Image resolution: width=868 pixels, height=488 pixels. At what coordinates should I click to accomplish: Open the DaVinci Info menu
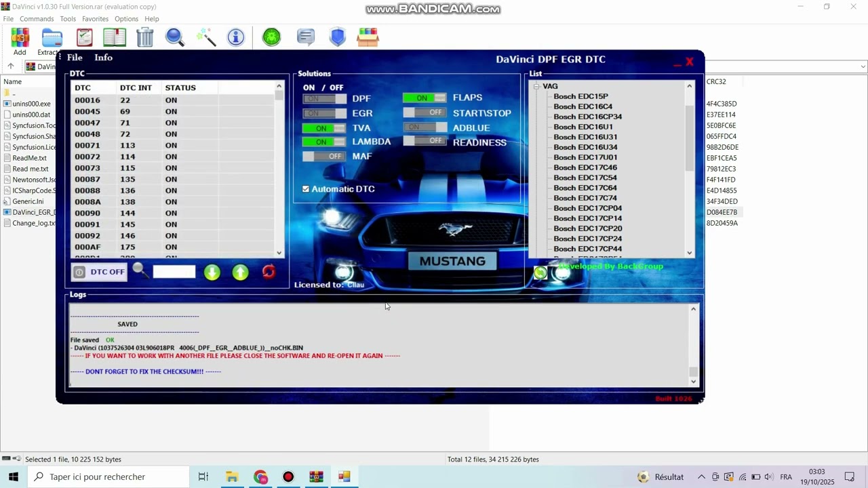[x=104, y=58]
